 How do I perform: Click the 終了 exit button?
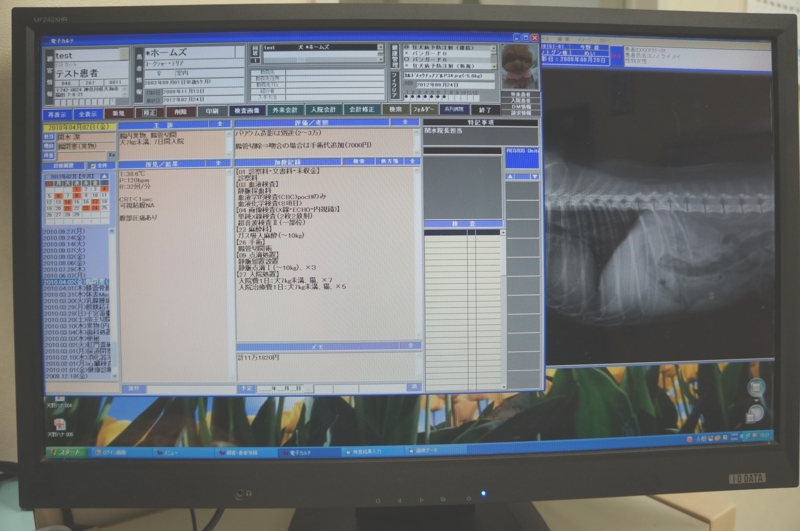click(x=485, y=110)
